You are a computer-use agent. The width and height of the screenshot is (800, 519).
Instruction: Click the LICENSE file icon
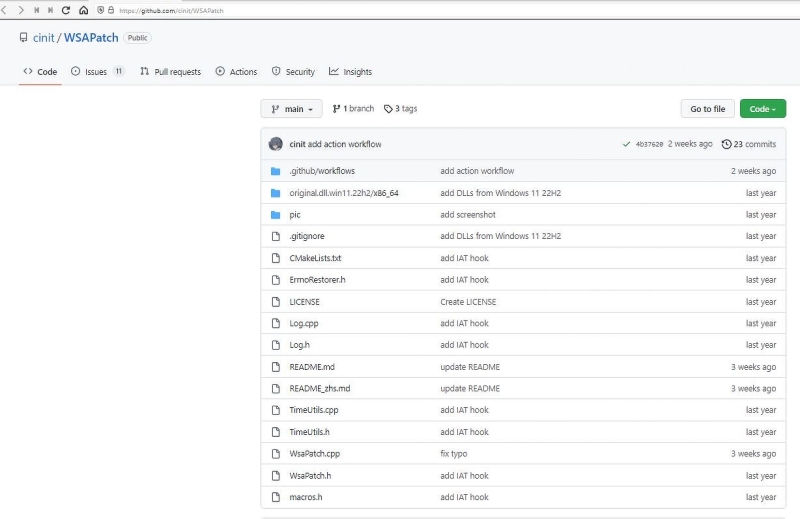pyautogui.click(x=276, y=302)
